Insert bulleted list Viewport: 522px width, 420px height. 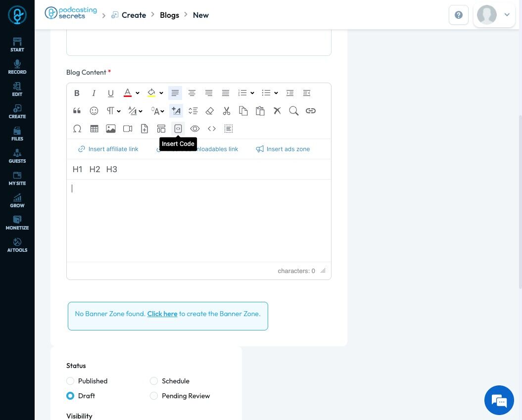(x=266, y=93)
